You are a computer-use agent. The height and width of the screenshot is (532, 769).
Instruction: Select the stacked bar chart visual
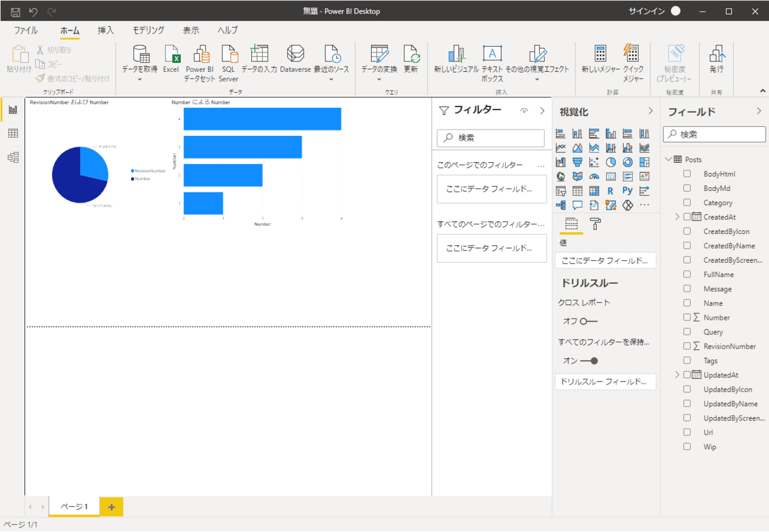point(561,134)
